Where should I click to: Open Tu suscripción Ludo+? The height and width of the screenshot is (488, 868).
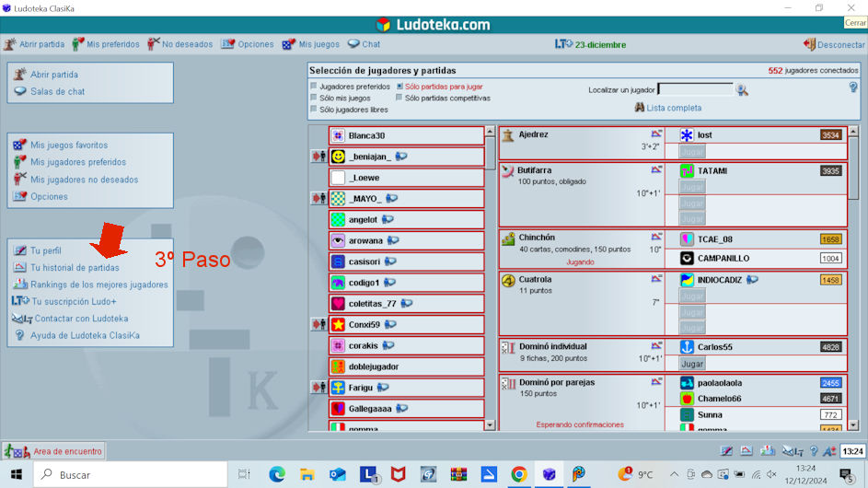pyautogui.click(x=64, y=301)
